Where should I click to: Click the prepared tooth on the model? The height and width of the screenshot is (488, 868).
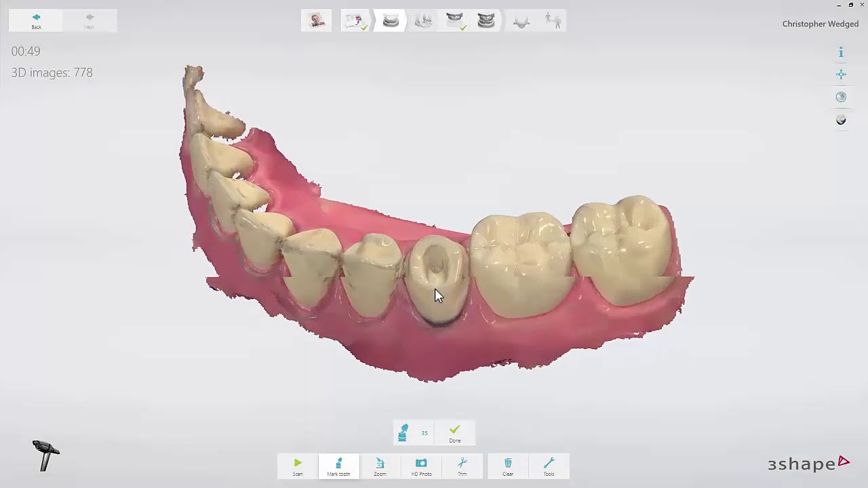click(438, 278)
